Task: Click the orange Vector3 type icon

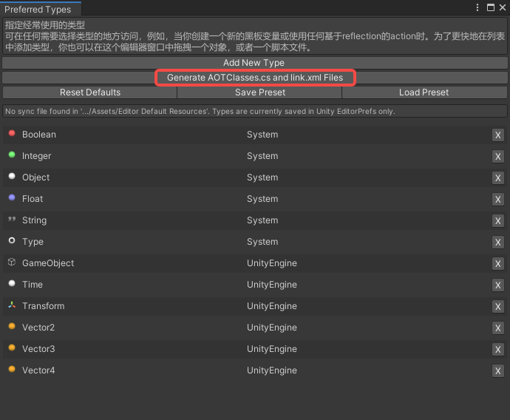Action: click(12, 348)
